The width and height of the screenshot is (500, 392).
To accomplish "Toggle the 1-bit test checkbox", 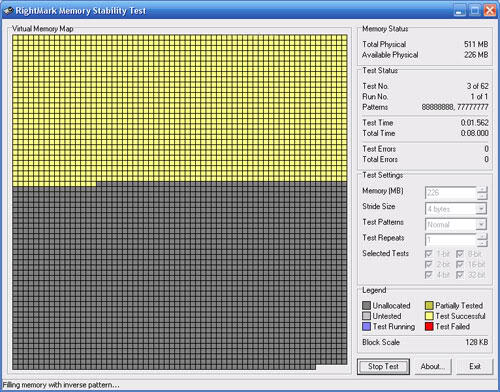I will click(x=429, y=254).
